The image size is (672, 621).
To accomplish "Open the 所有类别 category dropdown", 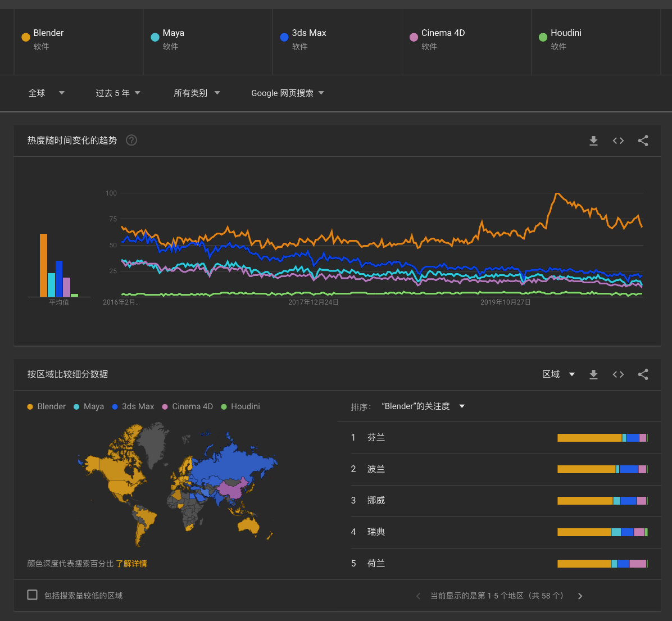I will coord(196,93).
